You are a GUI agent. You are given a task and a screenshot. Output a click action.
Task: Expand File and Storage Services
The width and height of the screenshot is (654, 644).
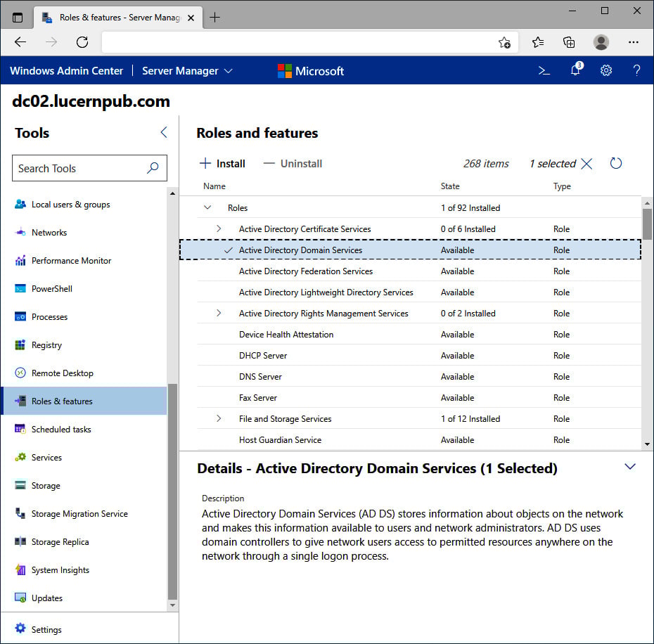tap(219, 418)
